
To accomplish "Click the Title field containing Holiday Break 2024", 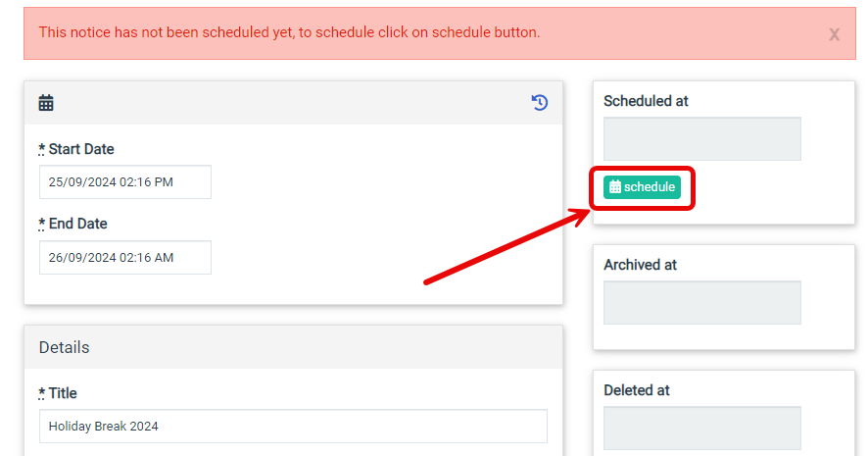I will [293, 426].
